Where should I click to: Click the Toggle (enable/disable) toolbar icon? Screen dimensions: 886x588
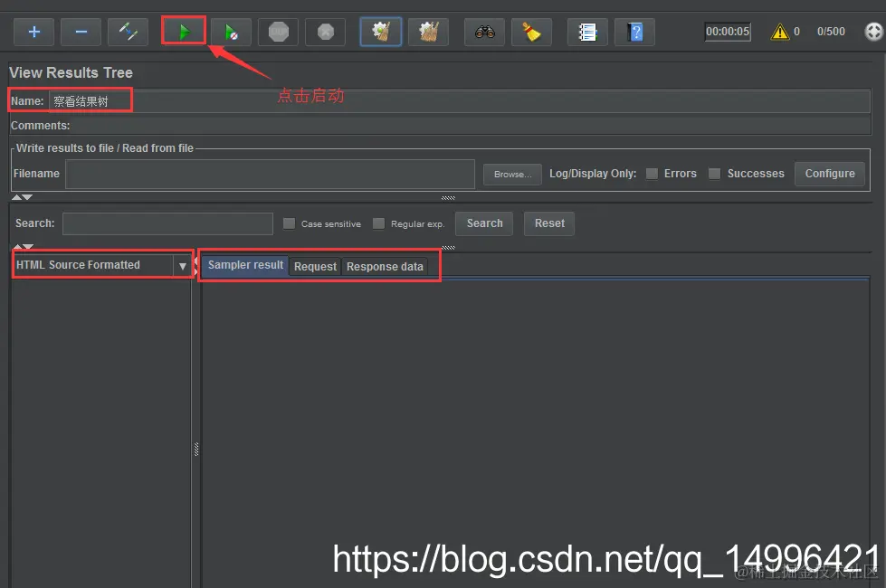(x=128, y=32)
